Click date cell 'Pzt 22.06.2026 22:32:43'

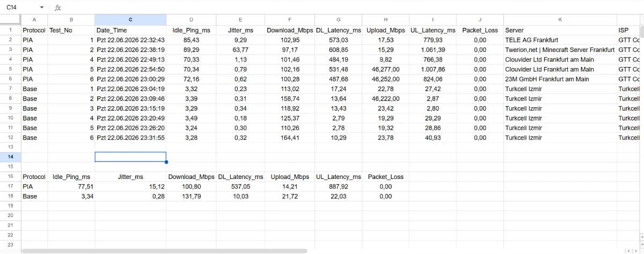(x=130, y=40)
